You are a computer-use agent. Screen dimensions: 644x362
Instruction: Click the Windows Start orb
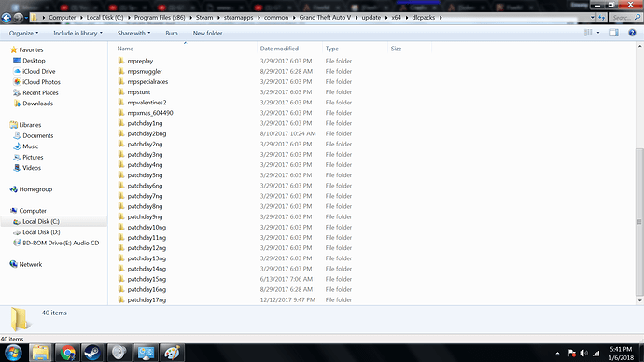[x=13, y=353]
